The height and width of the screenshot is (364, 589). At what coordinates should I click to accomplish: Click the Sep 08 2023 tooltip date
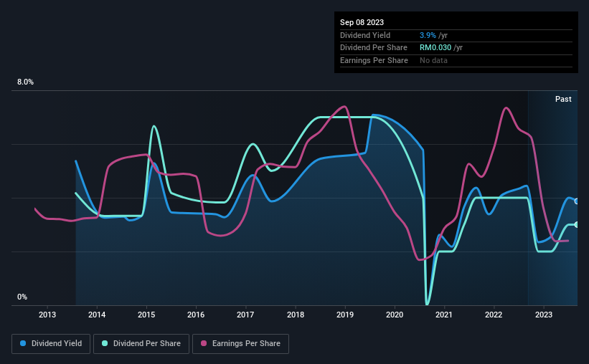[362, 22]
